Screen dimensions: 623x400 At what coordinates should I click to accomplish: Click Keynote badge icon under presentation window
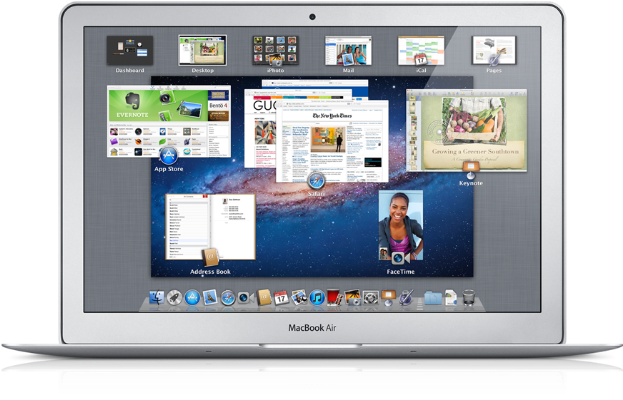point(471,170)
